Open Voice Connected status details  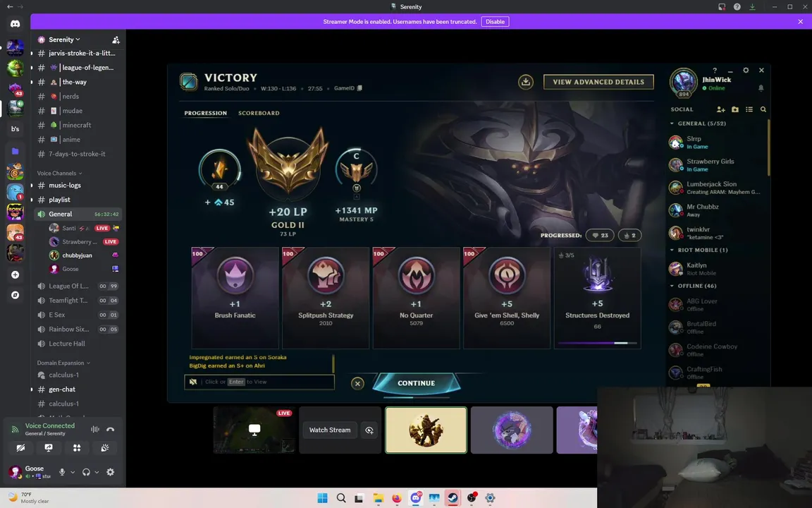(x=50, y=426)
